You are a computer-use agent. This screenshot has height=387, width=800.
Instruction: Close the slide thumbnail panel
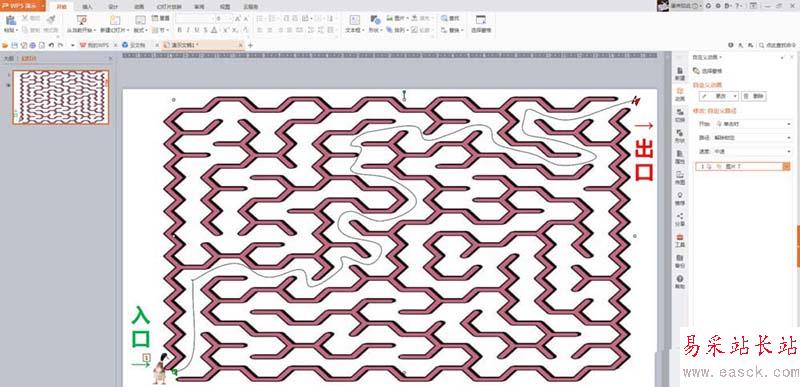(110, 59)
